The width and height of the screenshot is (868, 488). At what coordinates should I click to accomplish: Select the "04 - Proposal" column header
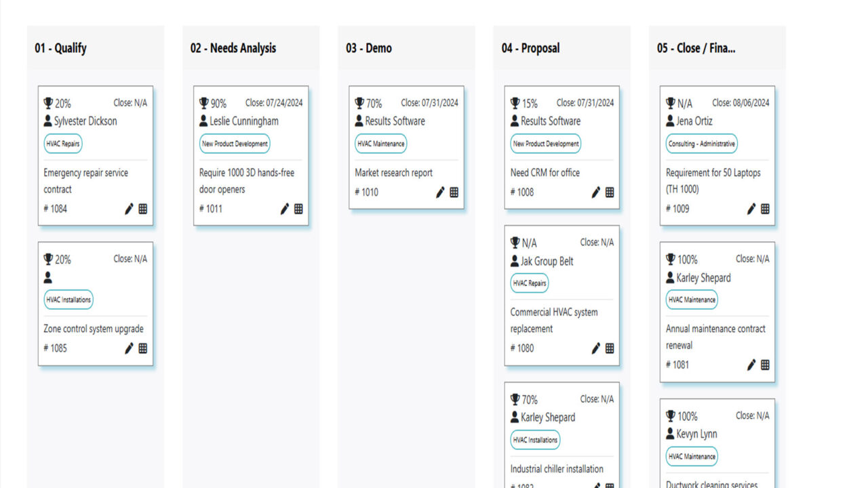point(530,48)
